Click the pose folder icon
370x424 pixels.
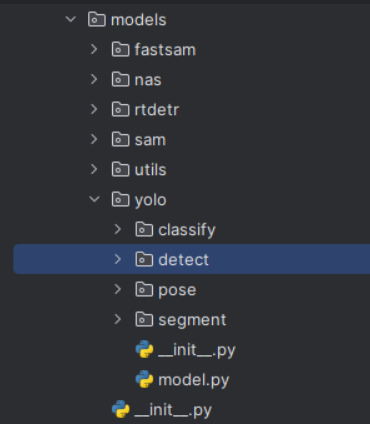coord(144,289)
